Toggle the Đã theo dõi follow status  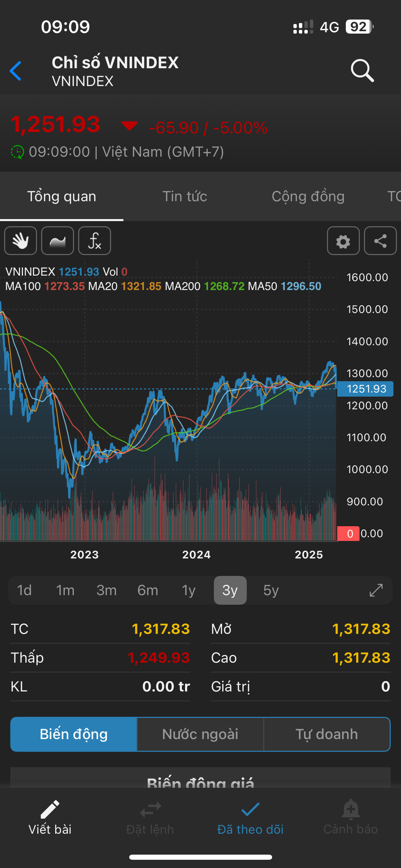click(x=251, y=810)
